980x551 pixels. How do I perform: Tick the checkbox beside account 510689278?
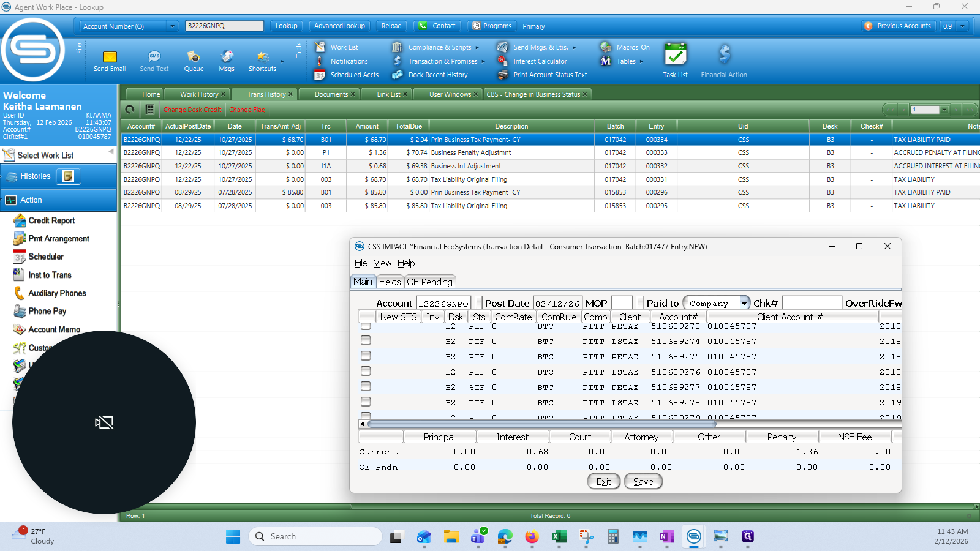pyautogui.click(x=366, y=402)
